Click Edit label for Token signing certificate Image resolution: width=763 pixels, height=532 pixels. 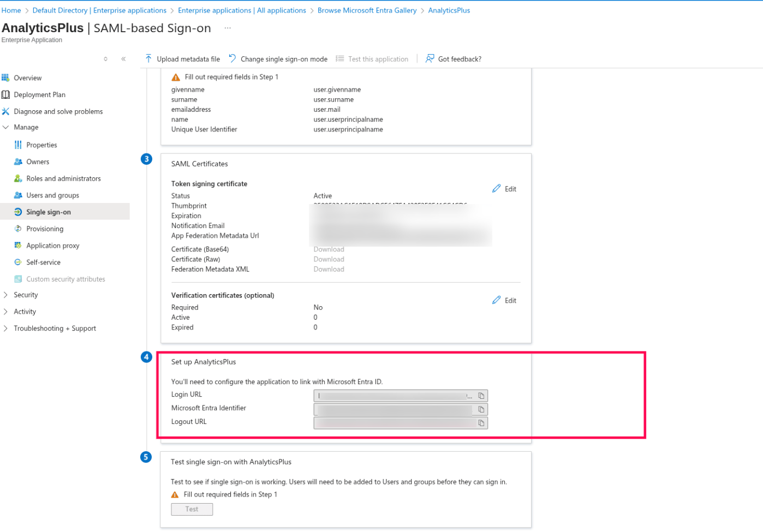(510, 189)
